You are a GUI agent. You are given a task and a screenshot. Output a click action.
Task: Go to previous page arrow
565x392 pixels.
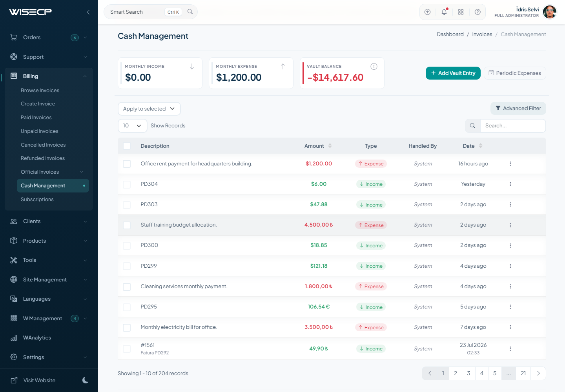point(430,373)
